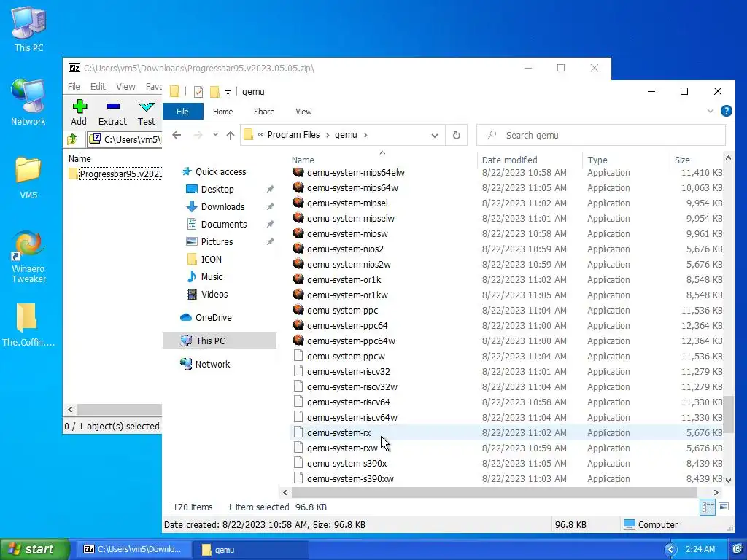Refresh the qemu folder
This screenshot has width=747, height=560.
[457, 135]
